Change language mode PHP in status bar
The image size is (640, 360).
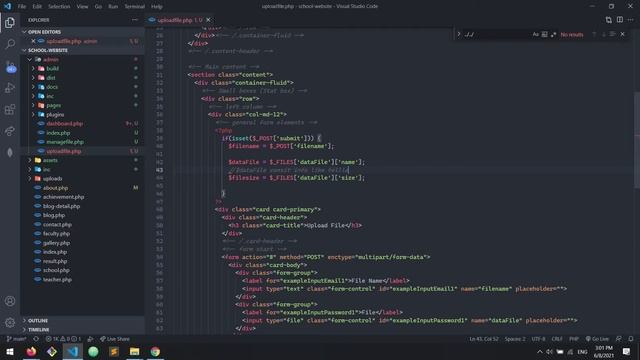tap(573, 339)
